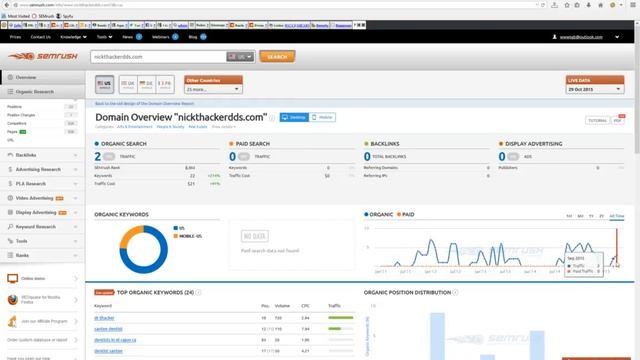Open the 'dr thacker' keyword link
The image size is (640, 360).
point(104,318)
